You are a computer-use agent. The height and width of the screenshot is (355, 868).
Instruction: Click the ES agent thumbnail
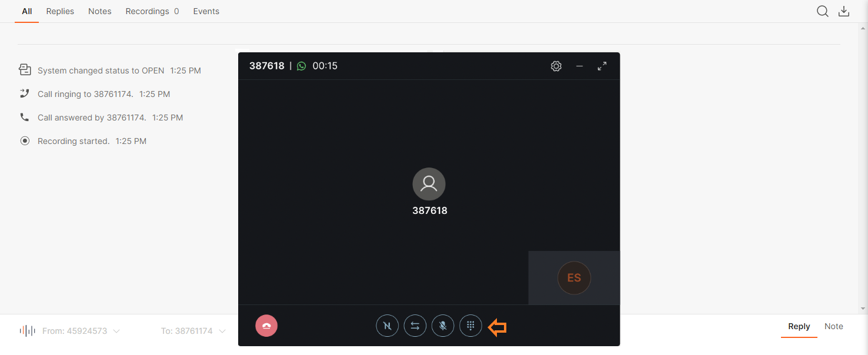point(574,278)
